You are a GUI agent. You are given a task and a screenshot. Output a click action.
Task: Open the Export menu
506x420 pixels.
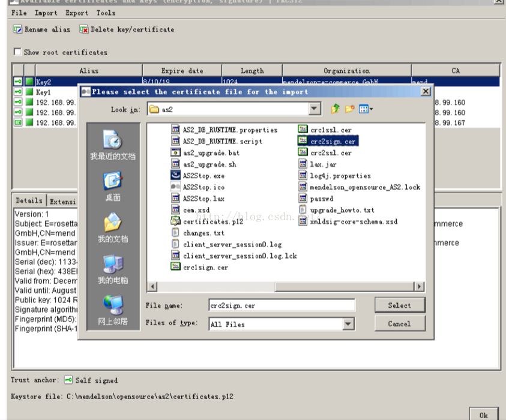[x=77, y=13]
